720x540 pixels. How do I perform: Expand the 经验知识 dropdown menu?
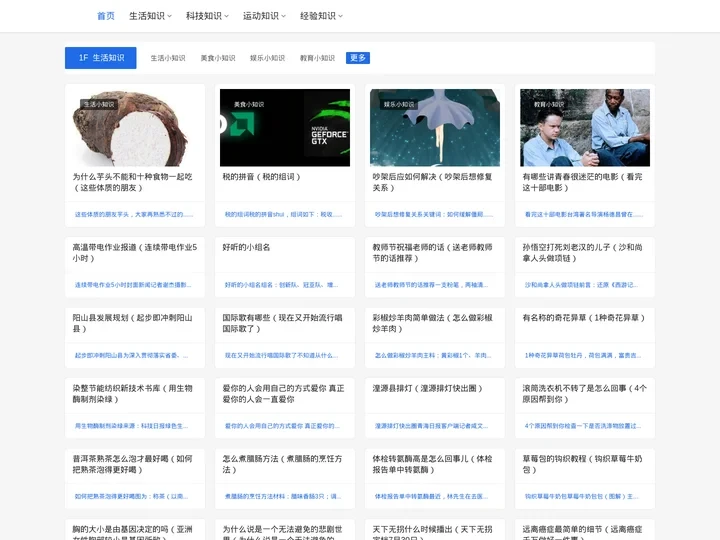tap(321, 16)
